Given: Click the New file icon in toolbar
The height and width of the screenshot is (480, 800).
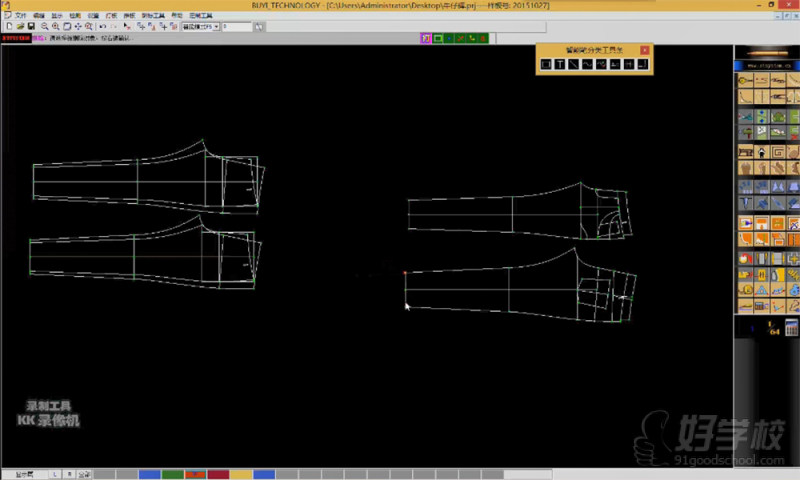Looking at the screenshot, I should (8, 27).
